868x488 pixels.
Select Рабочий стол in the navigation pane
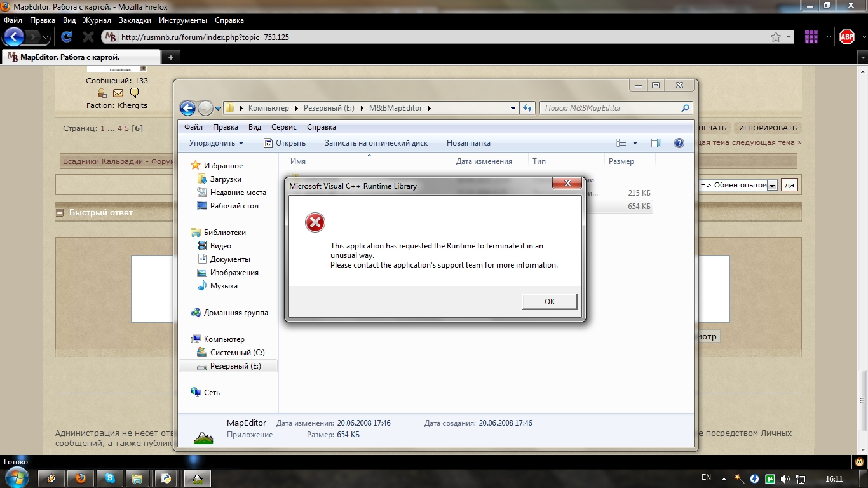coord(234,206)
